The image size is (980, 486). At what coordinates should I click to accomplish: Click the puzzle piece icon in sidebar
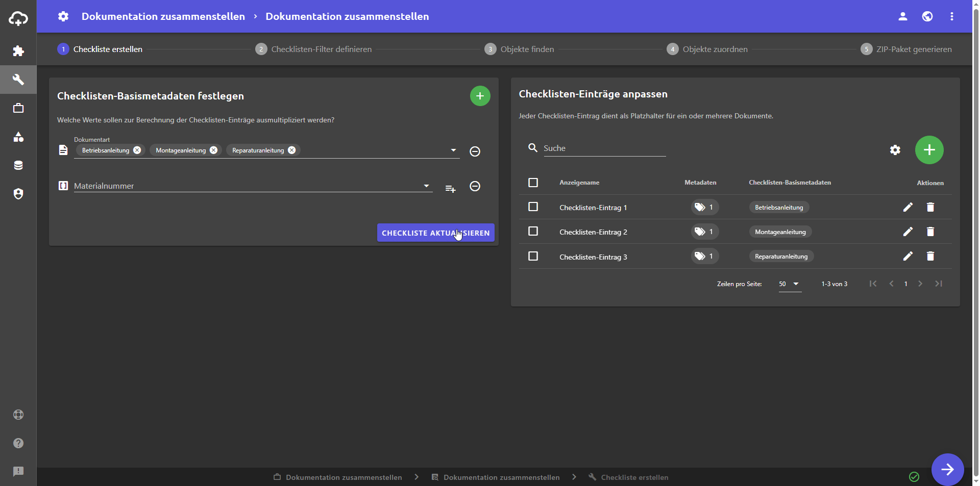tap(18, 51)
